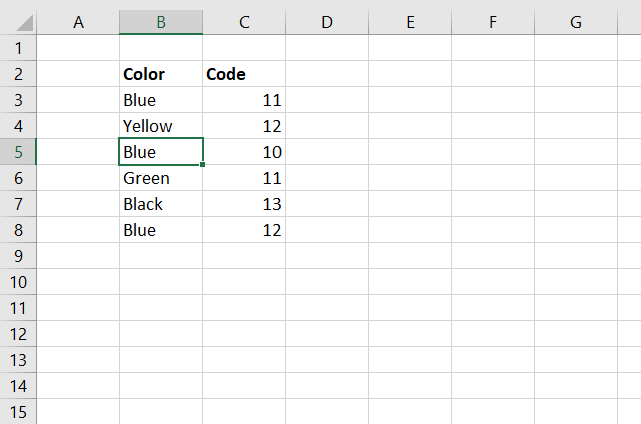
Task: Select the Green cell
Action: (161, 178)
